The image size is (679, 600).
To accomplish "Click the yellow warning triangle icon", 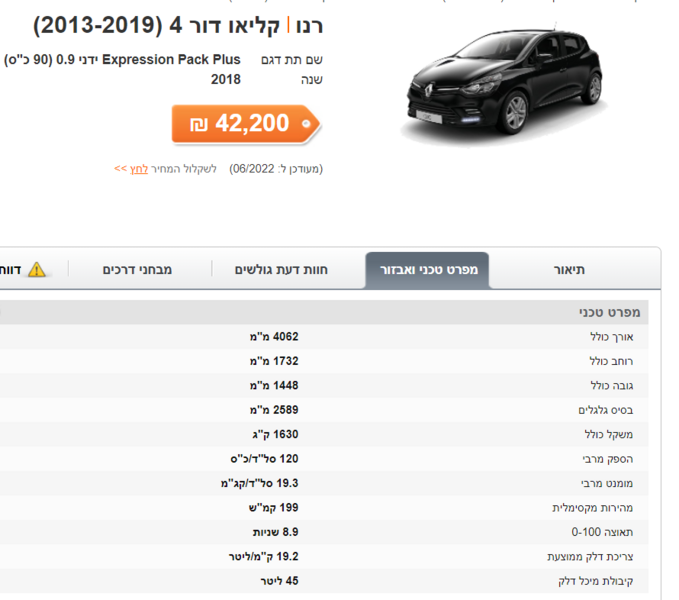I will point(37,270).
